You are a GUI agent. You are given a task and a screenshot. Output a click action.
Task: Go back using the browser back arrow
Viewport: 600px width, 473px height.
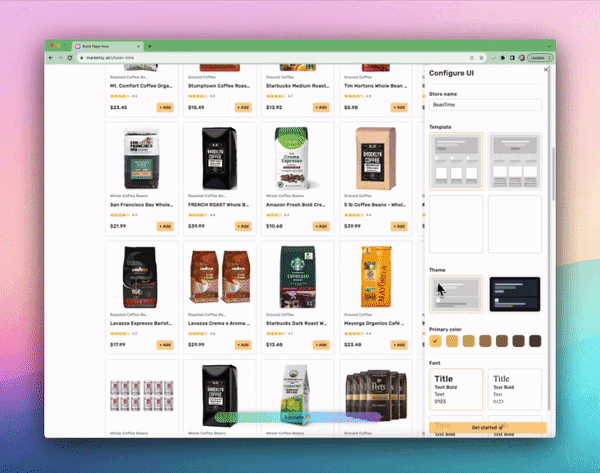pos(51,58)
